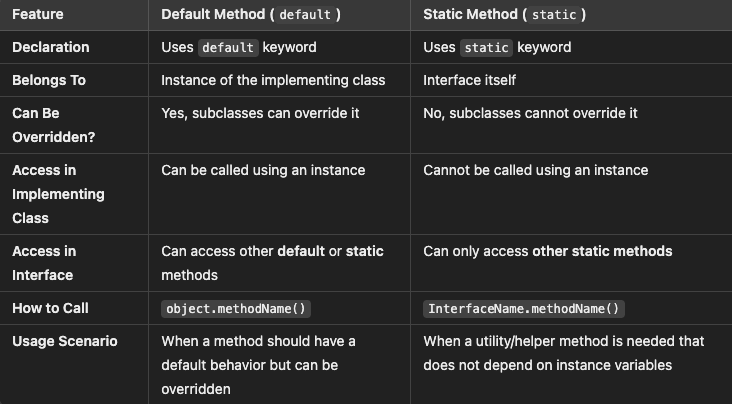This screenshot has width=732, height=404.
Task: Click the inline "static" code in the Declaration row
Action: pyautogui.click(x=488, y=47)
